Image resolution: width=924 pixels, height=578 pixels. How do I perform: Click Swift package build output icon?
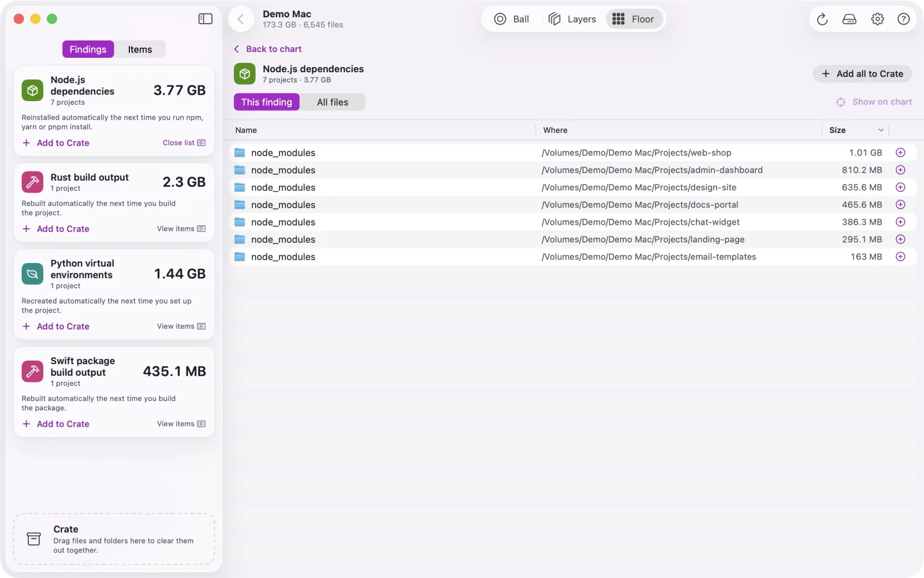click(32, 371)
